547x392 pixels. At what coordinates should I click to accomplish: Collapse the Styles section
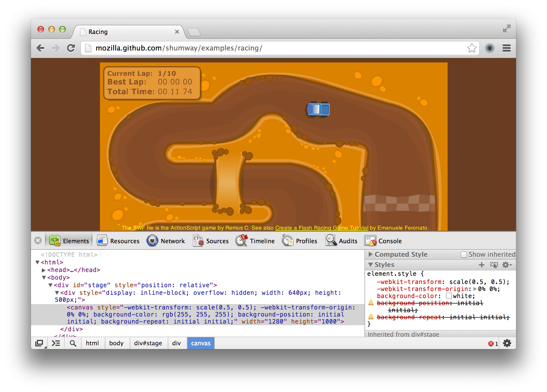click(x=370, y=265)
